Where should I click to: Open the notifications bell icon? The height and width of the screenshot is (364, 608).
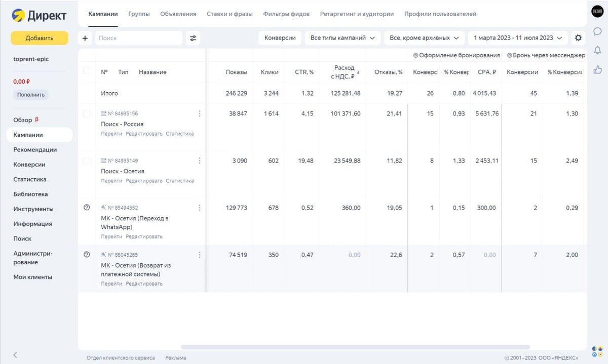tap(597, 50)
